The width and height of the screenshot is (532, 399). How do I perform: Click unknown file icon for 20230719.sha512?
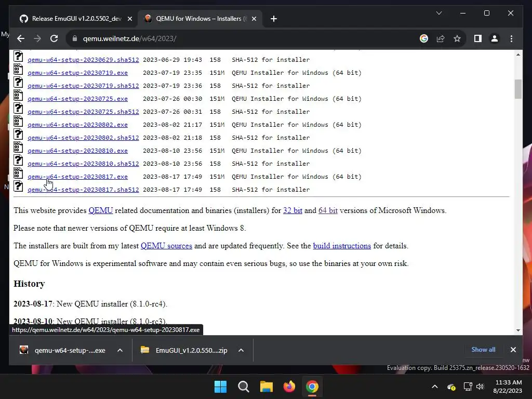[x=18, y=82]
